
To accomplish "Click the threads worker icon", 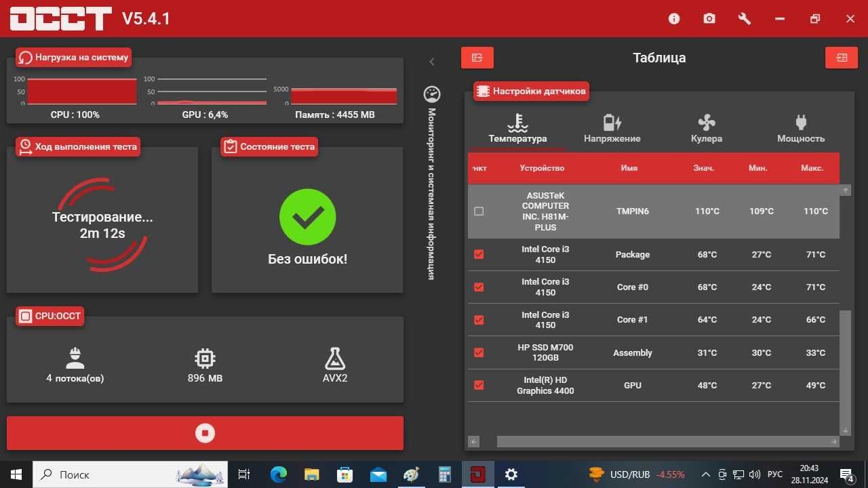I will pyautogui.click(x=75, y=358).
